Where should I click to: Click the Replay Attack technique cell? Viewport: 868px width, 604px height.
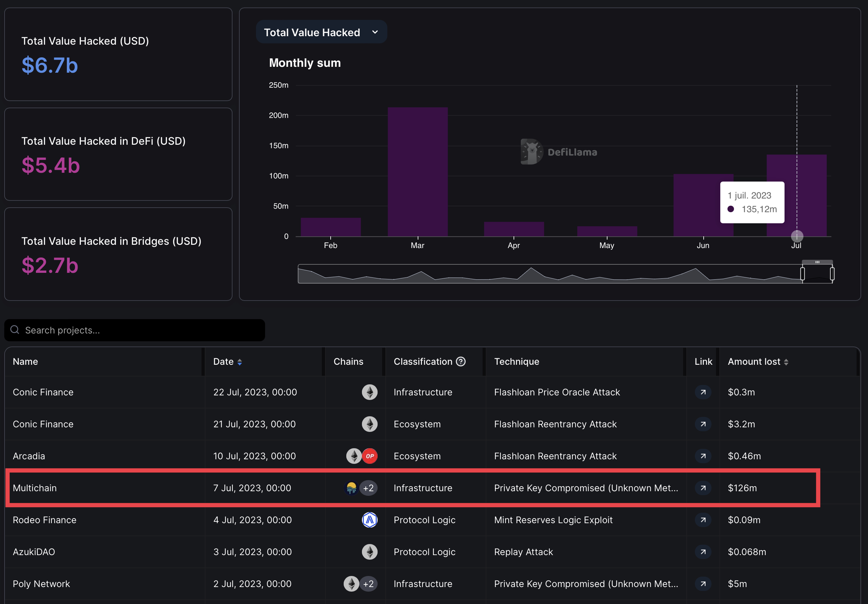(523, 552)
